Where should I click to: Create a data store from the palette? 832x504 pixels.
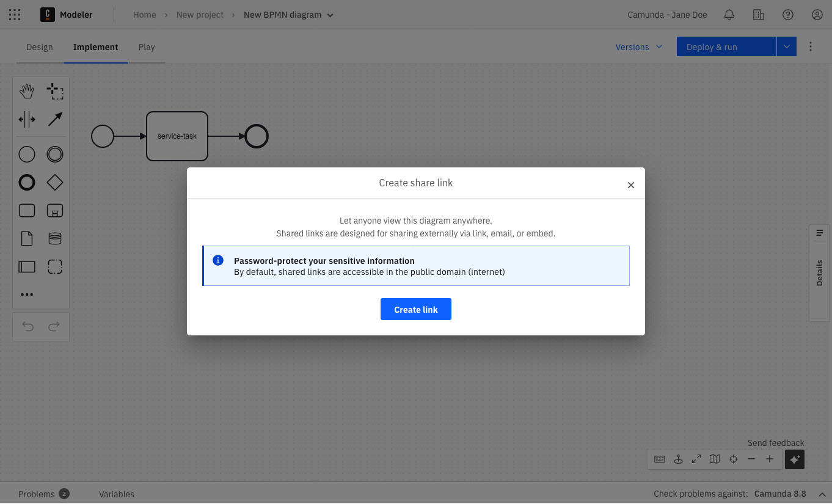pos(55,238)
